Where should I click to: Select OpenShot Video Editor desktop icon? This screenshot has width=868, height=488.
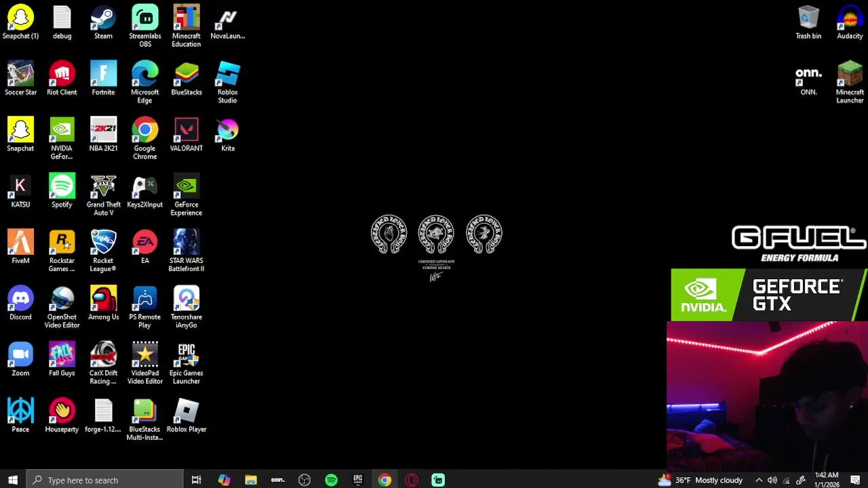pos(62,308)
